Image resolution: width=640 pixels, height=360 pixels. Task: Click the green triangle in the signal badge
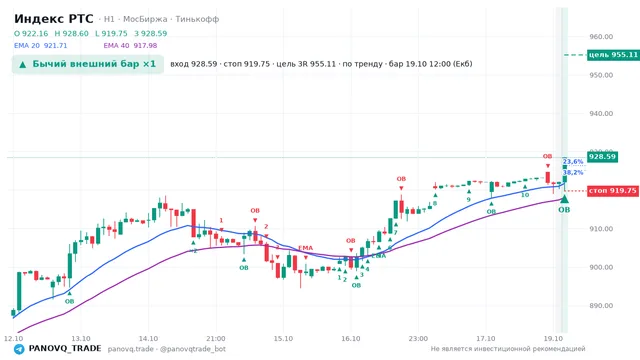23,64
